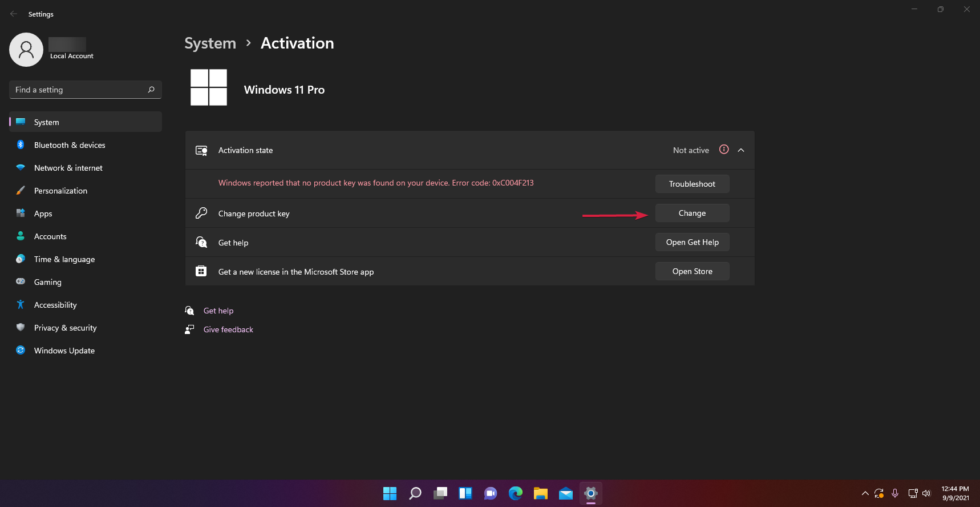Click the Get help link at bottom
This screenshot has width=980, height=507.
coord(218,311)
